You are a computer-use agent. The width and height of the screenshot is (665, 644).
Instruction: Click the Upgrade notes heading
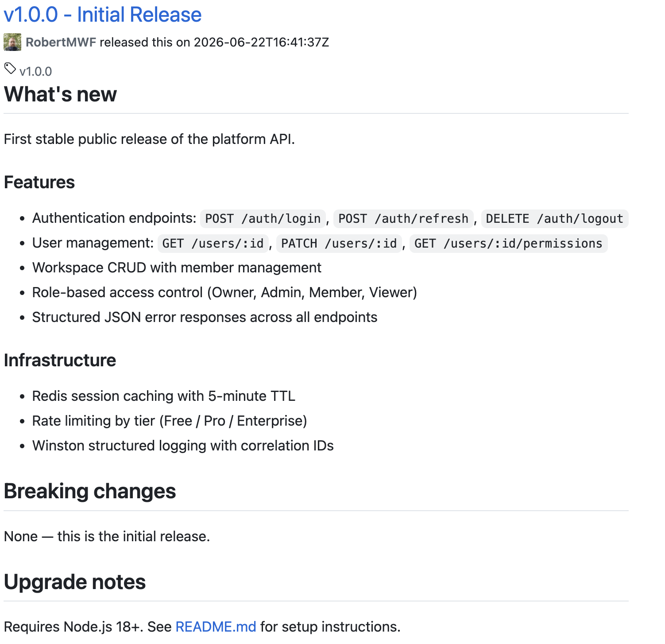(75, 582)
